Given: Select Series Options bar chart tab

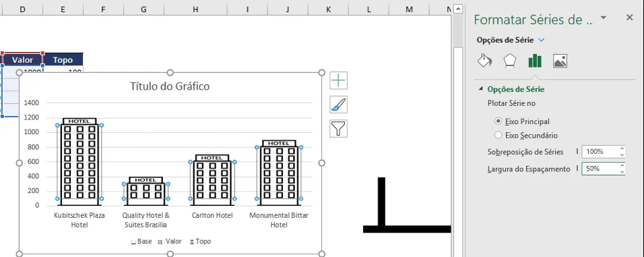Looking at the screenshot, I should [535, 61].
